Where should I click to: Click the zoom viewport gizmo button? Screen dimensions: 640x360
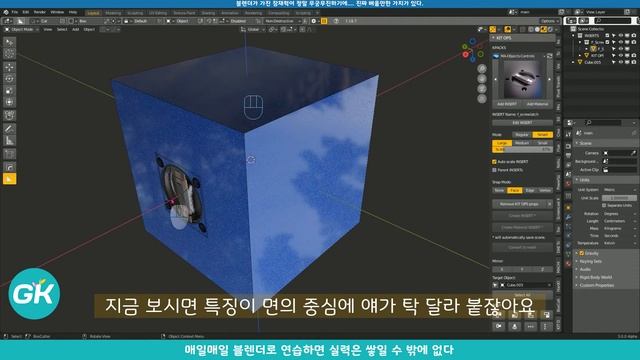coord(482,69)
